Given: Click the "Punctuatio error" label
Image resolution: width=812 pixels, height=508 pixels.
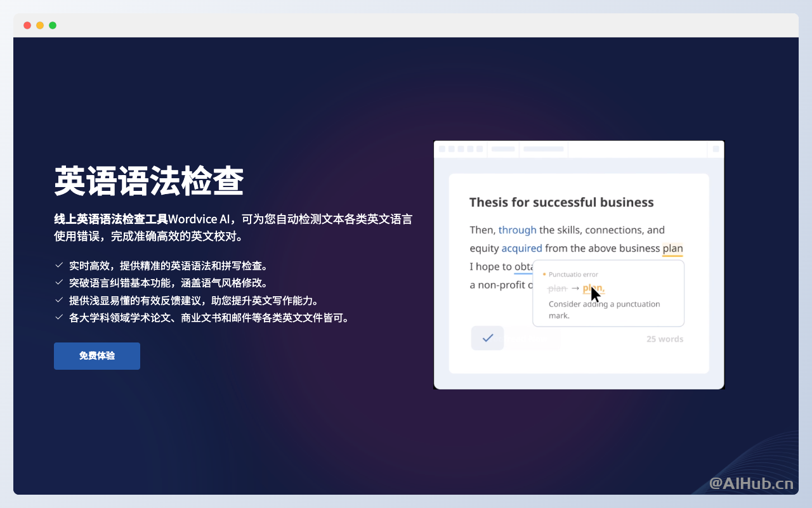Looking at the screenshot, I should [573, 275].
